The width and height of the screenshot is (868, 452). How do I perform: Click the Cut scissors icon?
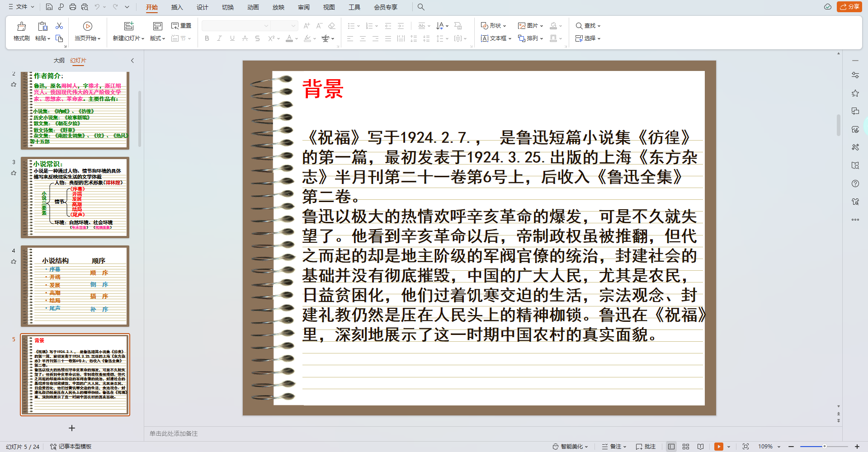(59, 26)
